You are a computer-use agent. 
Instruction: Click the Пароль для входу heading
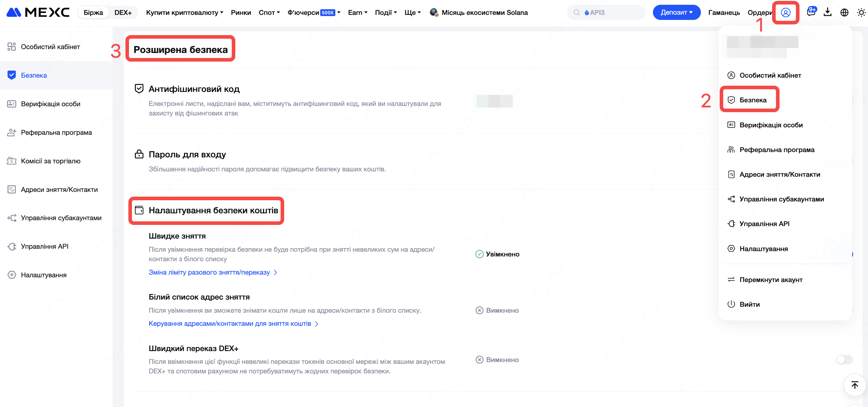tap(187, 154)
